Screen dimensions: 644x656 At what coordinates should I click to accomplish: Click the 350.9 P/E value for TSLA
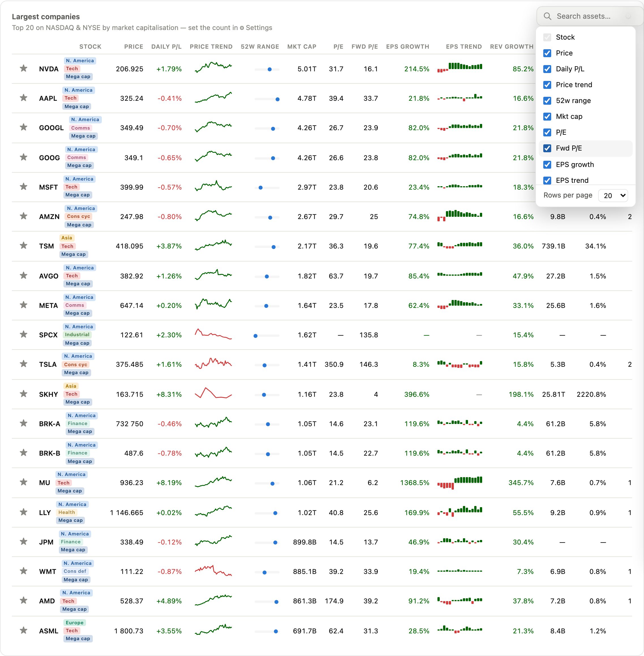(334, 365)
